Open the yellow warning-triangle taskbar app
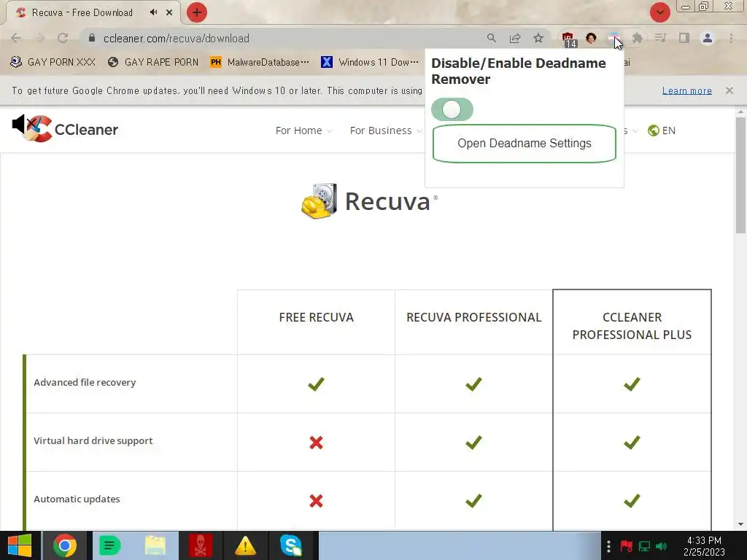747x560 pixels. coord(245,545)
